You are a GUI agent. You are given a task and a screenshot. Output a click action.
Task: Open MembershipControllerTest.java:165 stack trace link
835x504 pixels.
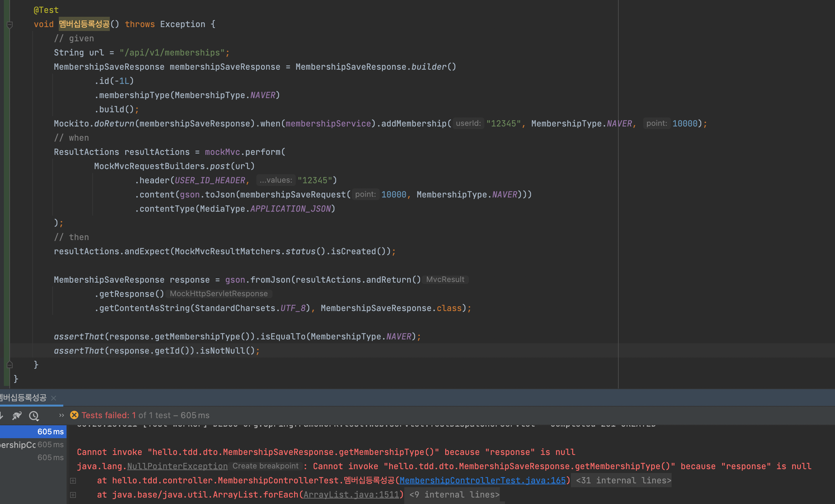tap(483, 480)
